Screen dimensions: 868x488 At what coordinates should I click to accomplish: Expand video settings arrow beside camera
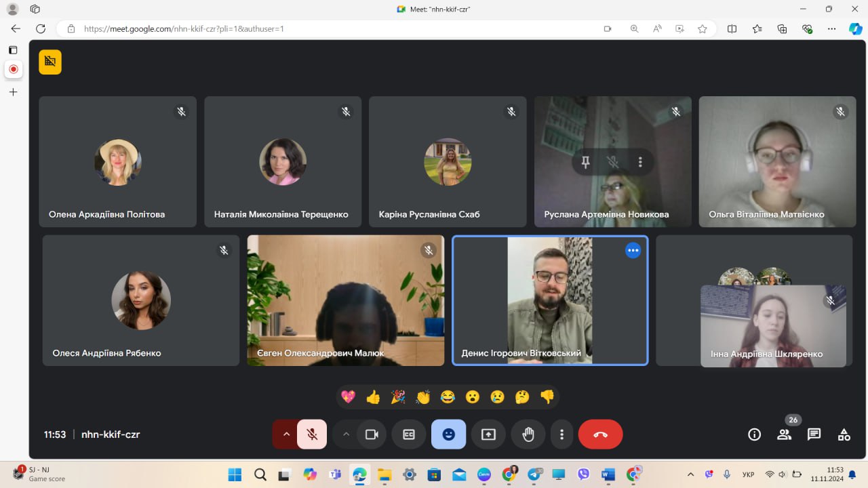[x=346, y=434]
